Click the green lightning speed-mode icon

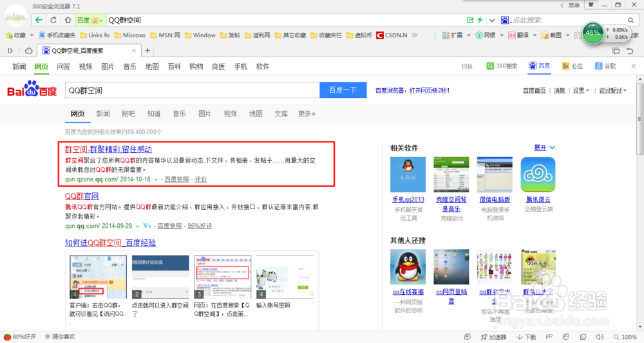pos(479,20)
